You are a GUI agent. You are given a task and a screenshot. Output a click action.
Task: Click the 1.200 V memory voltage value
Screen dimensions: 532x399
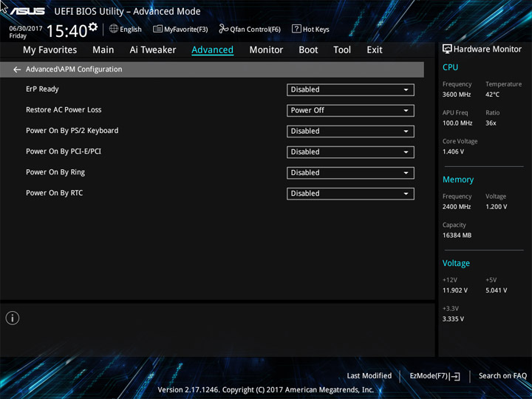click(x=497, y=207)
